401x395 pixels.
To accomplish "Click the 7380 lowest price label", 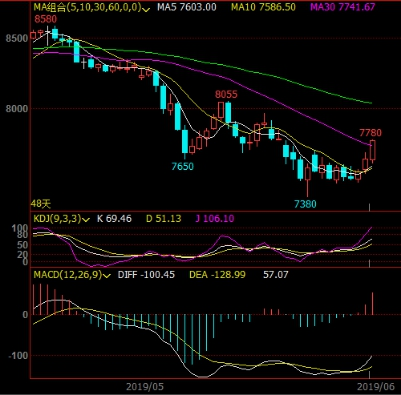I will 305,204.
